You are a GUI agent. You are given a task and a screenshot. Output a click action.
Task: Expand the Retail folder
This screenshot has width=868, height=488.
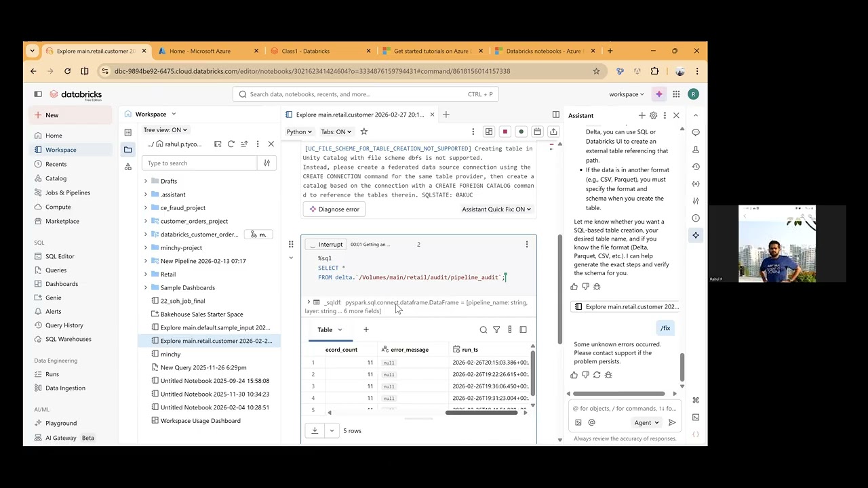click(145, 274)
